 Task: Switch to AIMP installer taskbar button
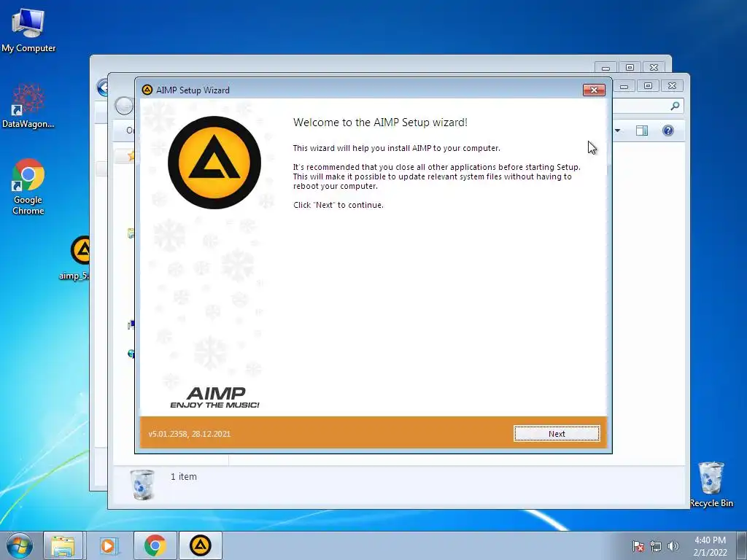pos(201,545)
